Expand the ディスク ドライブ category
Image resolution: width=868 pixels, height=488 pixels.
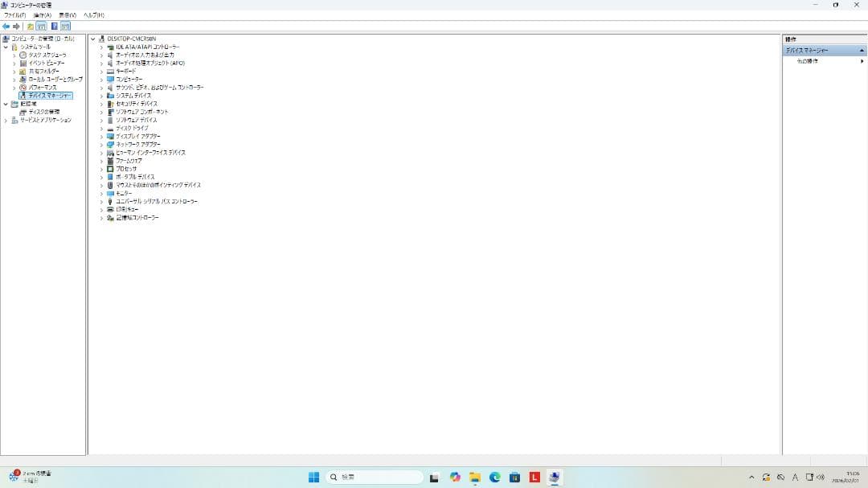pos(100,128)
